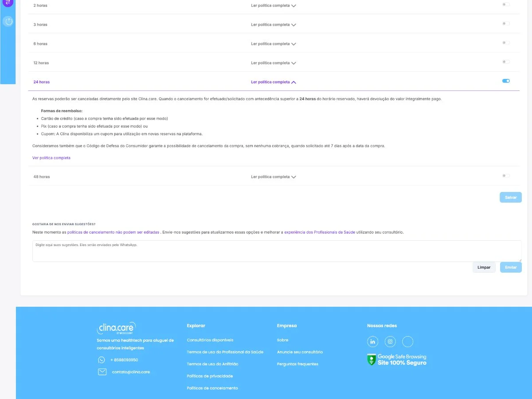Click the email envelope icon in footer

pos(102,372)
